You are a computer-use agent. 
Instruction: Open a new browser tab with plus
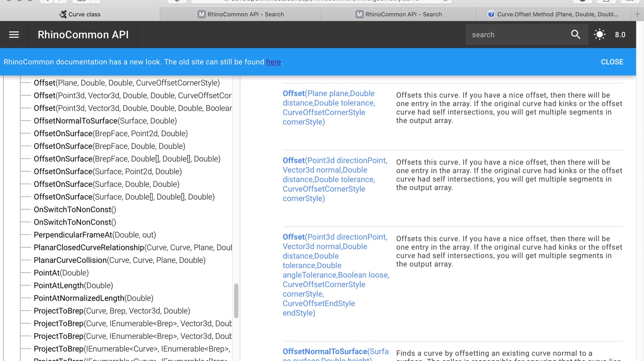coord(637,14)
